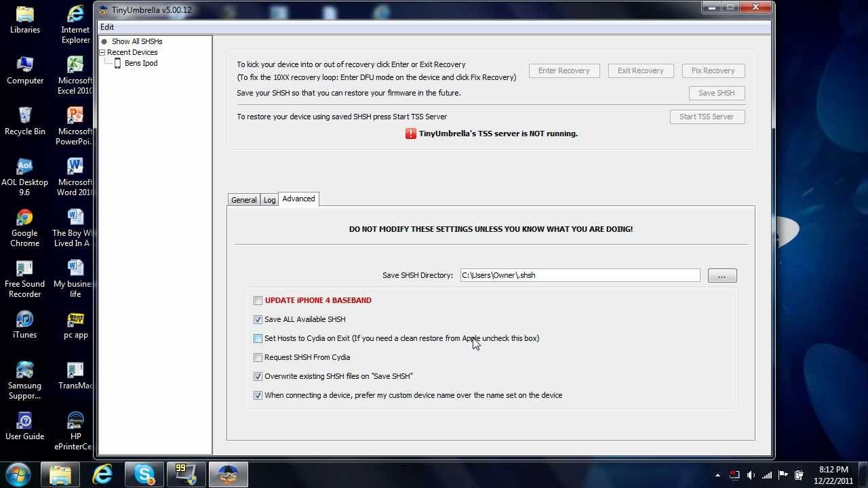Select the Recycle Bin desktop icon
The height and width of the screenshot is (488, 868).
(25, 121)
